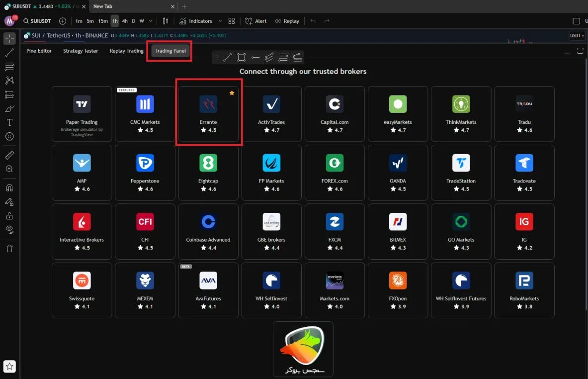Open the indicator templates grid icon
588x379 pixels.
[232, 21]
